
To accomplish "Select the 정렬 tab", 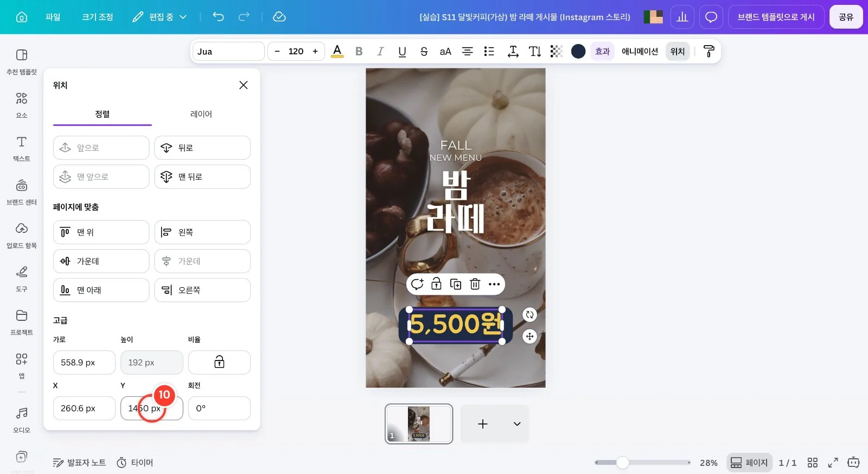I will pos(103,114).
